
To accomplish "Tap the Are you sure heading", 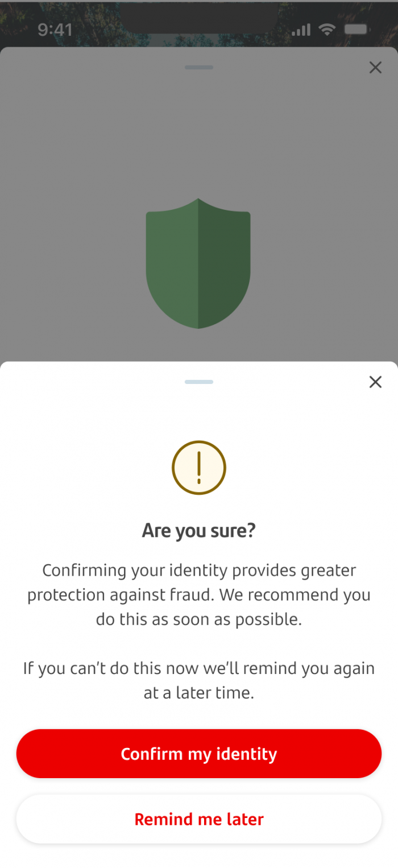I will pos(198,530).
